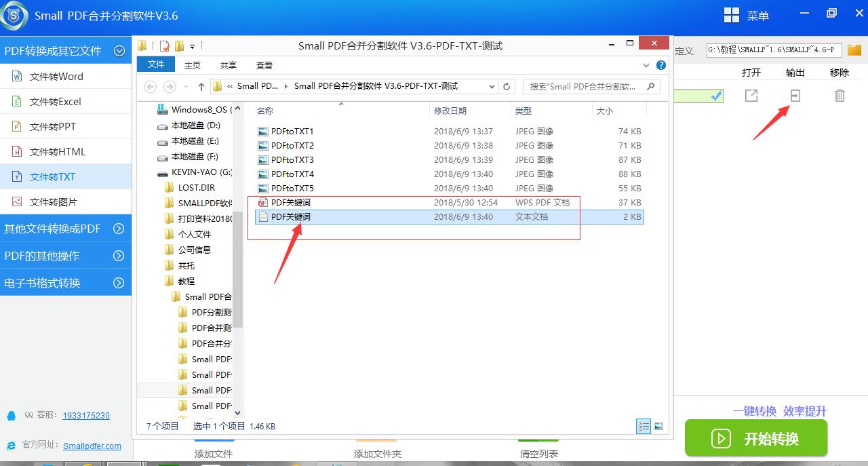Open the QQ number 1933175230 link
Screen dimensions: 868x466
click(x=86, y=415)
